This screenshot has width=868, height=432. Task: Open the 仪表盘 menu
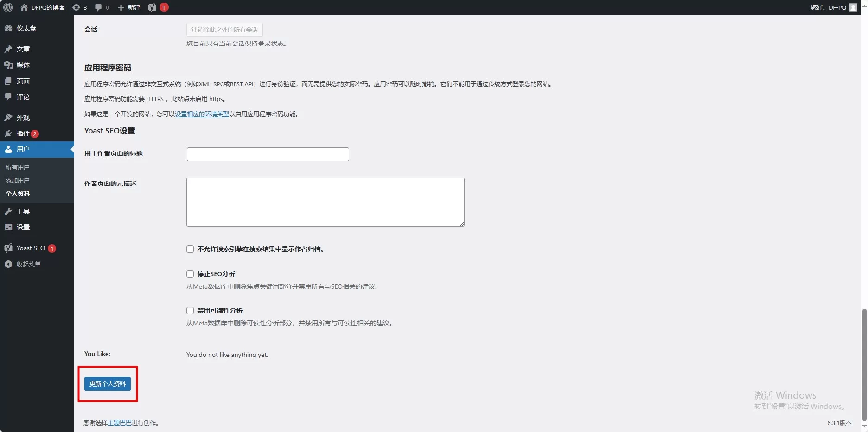pos(37,28)
